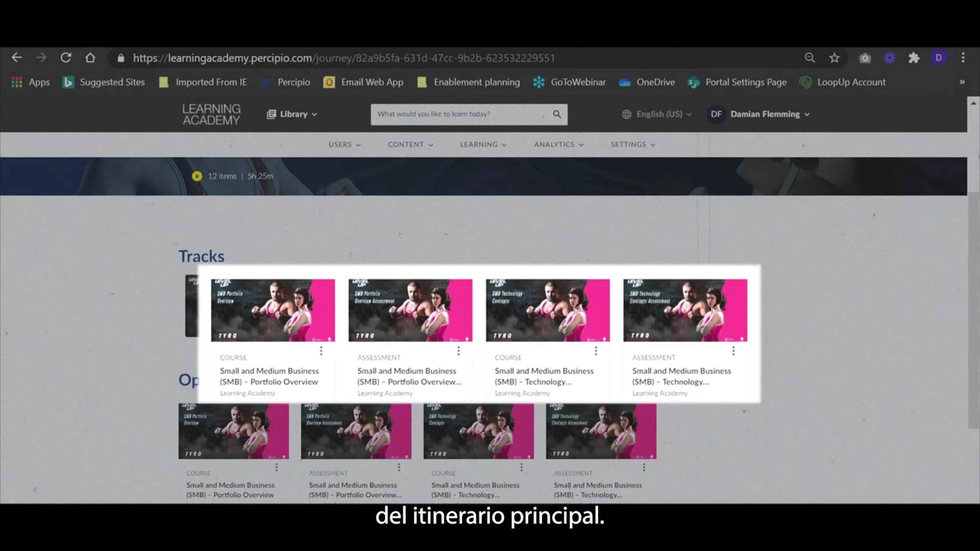The image size is (980, 551).
Task: Open highlighted SMB Portfolio Overview course thumbnail
Action: [x=273, y=310]
